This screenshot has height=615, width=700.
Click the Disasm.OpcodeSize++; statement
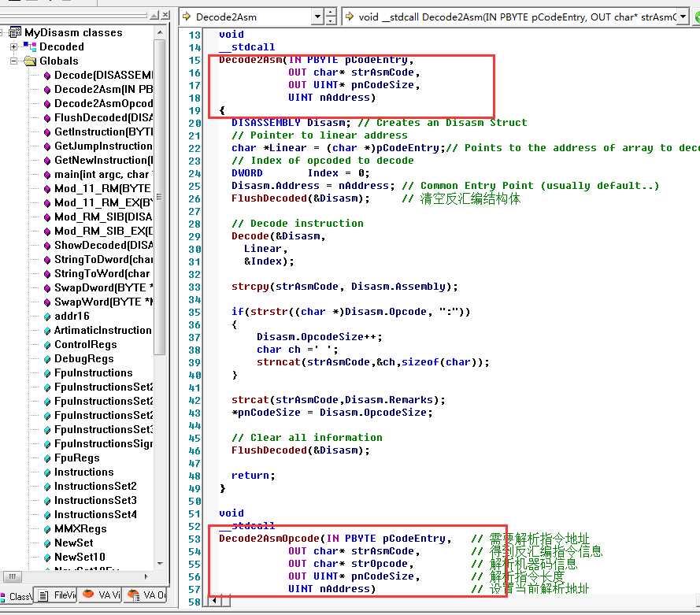click(319, 337)
